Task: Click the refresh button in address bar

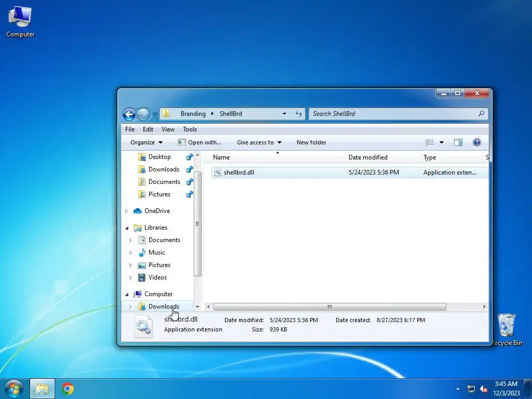Action: coord(299,114)
